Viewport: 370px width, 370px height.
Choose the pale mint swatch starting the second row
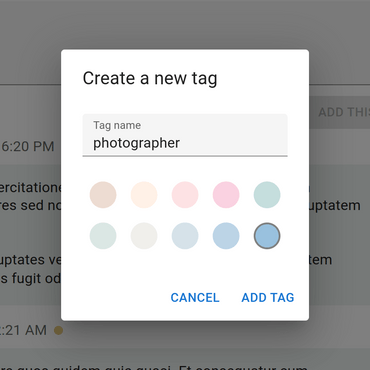tap(103, 236)
